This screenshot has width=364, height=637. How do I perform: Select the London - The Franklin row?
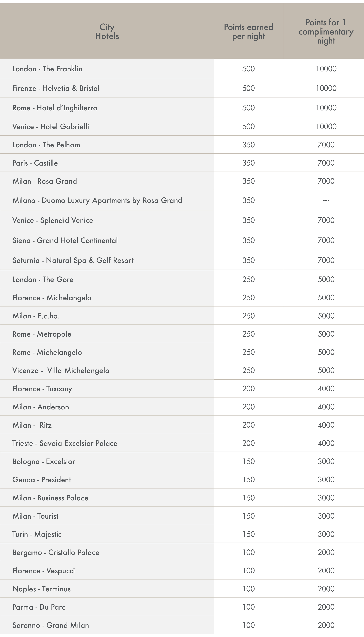coord(182,69)
